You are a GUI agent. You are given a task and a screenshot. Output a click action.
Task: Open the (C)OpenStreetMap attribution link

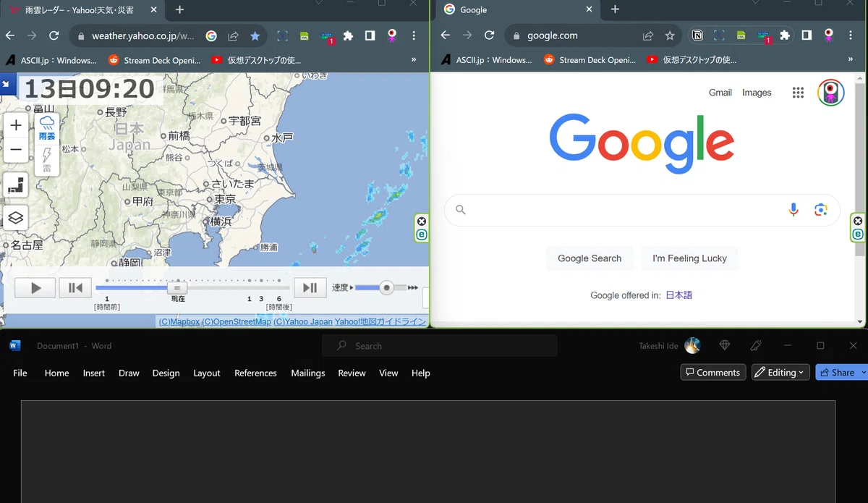(237, 321)
